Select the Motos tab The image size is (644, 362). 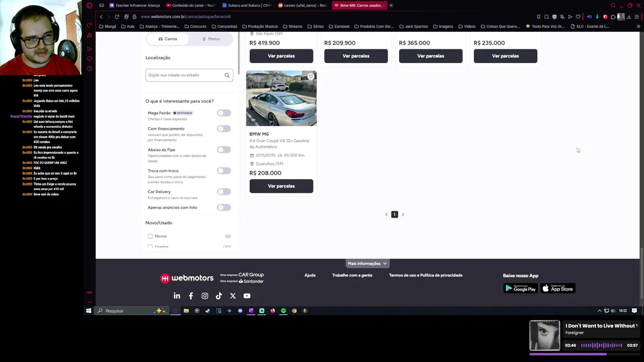click(x=211, y=39)
